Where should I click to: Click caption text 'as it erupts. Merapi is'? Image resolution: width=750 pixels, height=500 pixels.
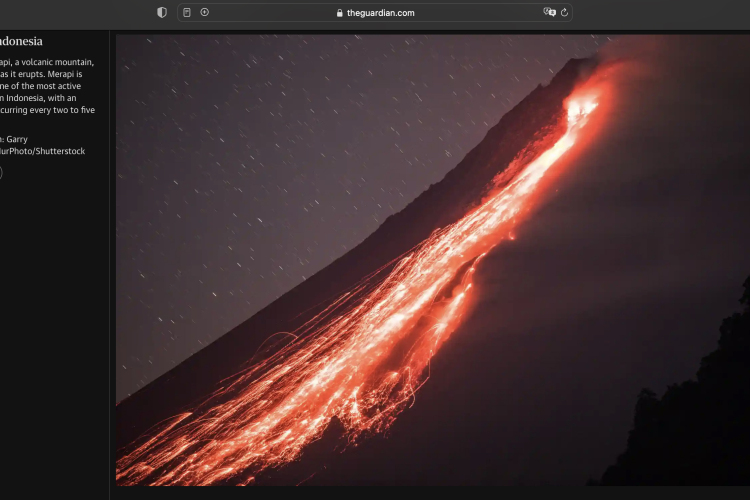coord(41,74)
